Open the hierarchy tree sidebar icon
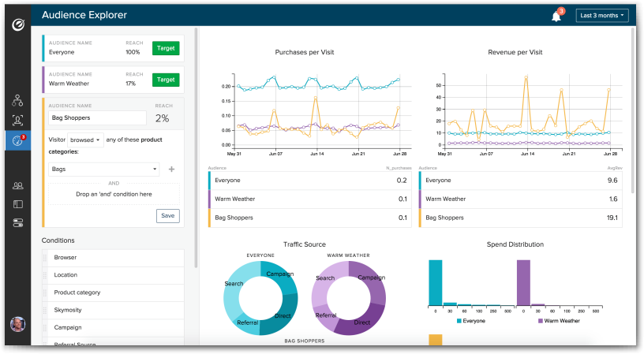644x354 pixels. pyautogui.click(x=17, y=100)
